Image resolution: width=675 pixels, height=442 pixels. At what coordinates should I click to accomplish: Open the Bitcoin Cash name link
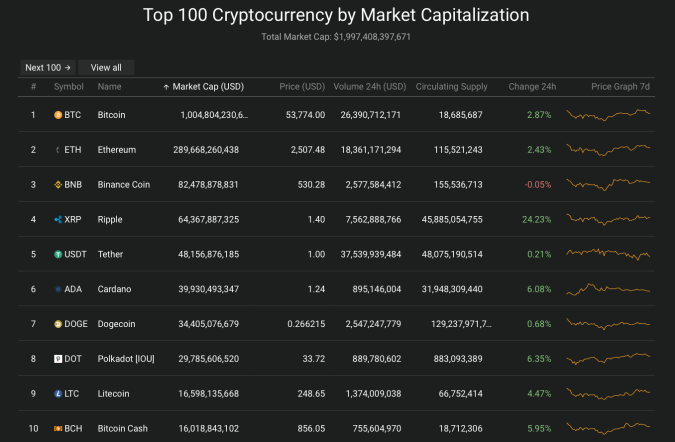tap(122, 429)
